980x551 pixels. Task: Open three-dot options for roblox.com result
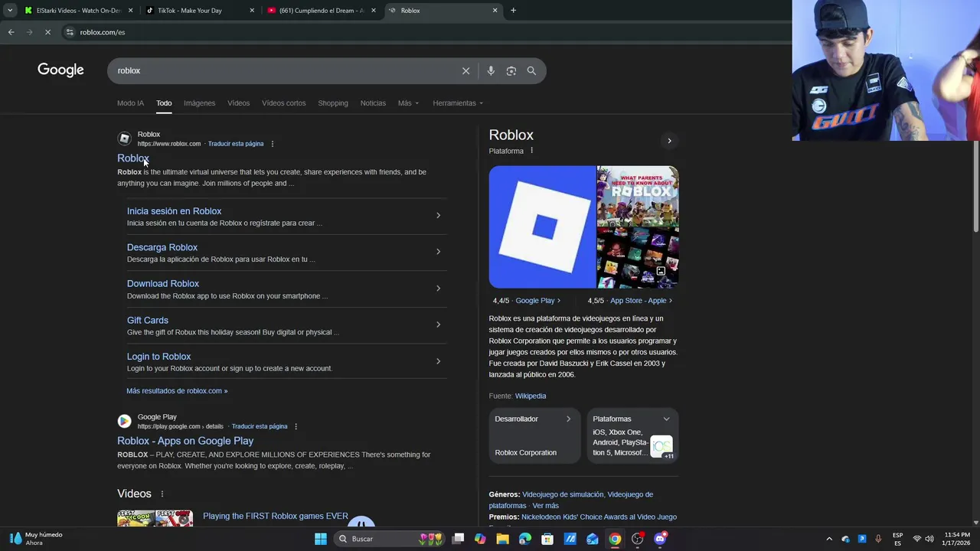pos(273,144)
